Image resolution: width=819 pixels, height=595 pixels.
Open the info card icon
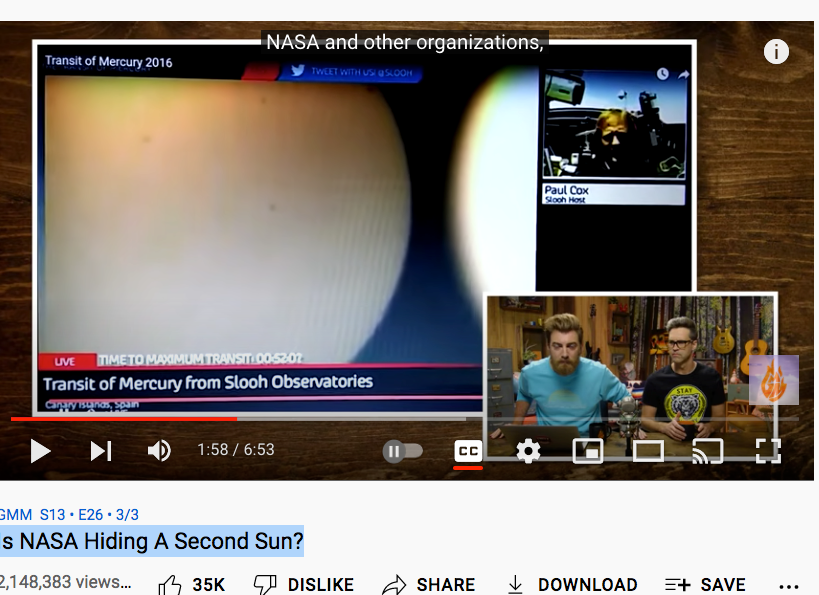point(776,52)
